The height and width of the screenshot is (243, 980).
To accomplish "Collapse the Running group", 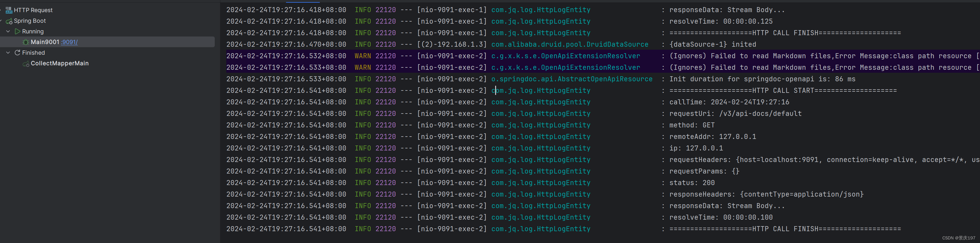I will coord(8,32).
